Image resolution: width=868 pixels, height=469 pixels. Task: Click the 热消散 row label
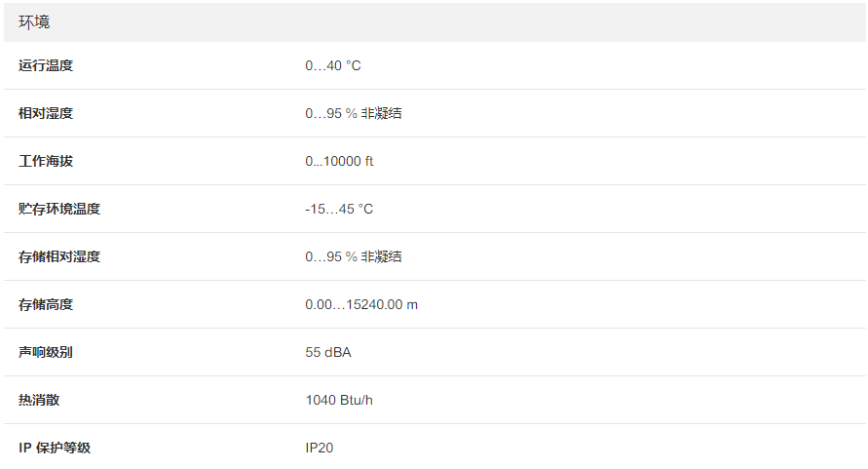tap(39, 400)
